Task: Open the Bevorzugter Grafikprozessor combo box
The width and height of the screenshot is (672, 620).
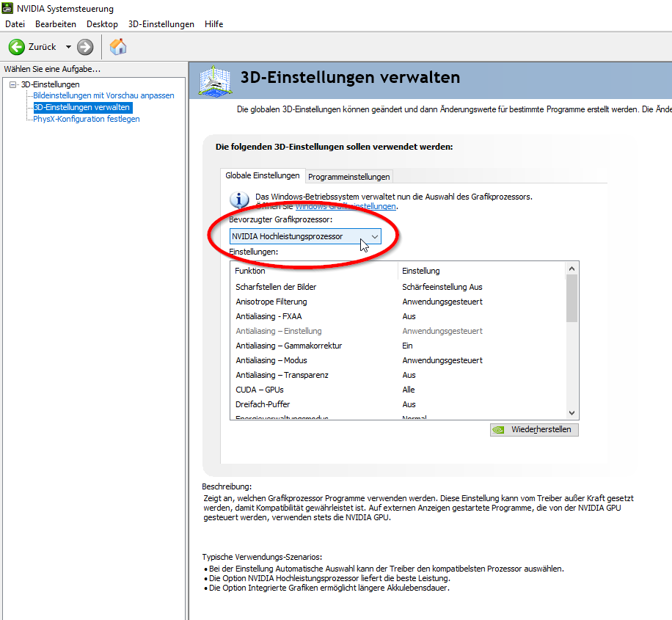Action: [x=305, y=236]
